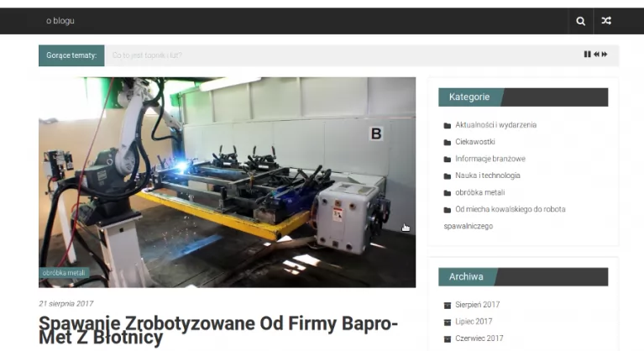Click the 'Kategorie' widget heading
The image size is (644, 351).
[x=469, y=97]
